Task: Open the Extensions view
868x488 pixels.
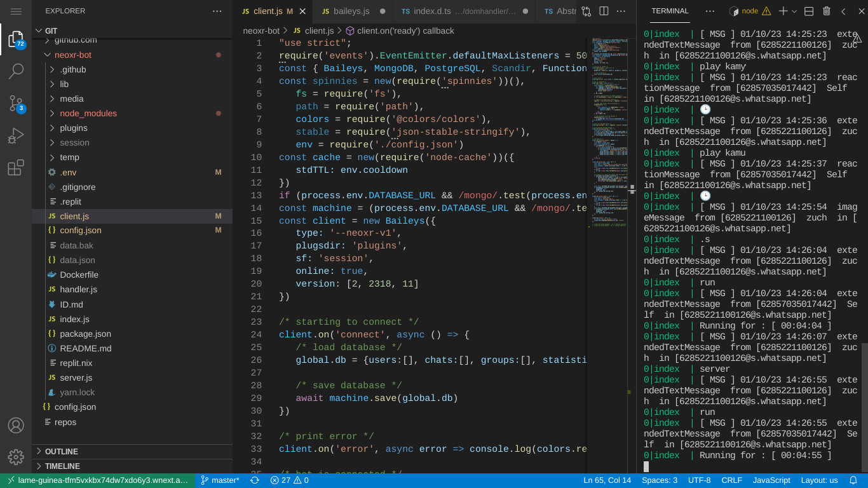Action: [x=16, y=168]
